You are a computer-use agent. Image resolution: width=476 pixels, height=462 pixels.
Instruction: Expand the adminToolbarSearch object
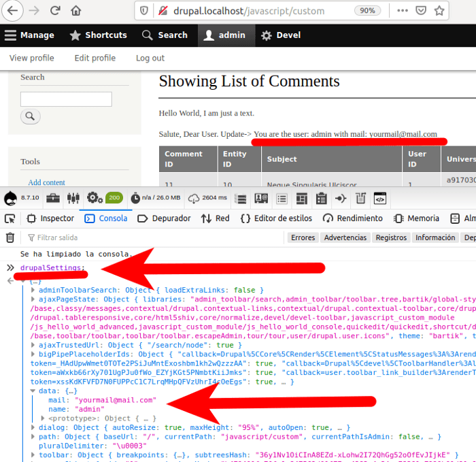click(x=33, y=290)
